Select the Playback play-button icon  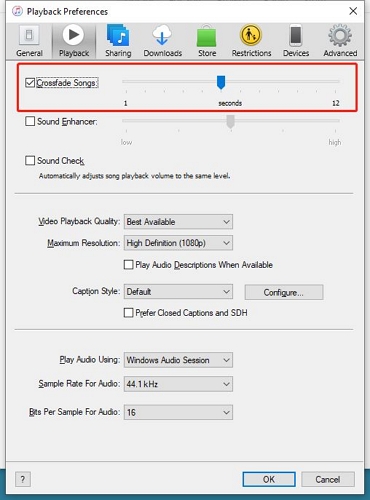[x=73, y=34]
